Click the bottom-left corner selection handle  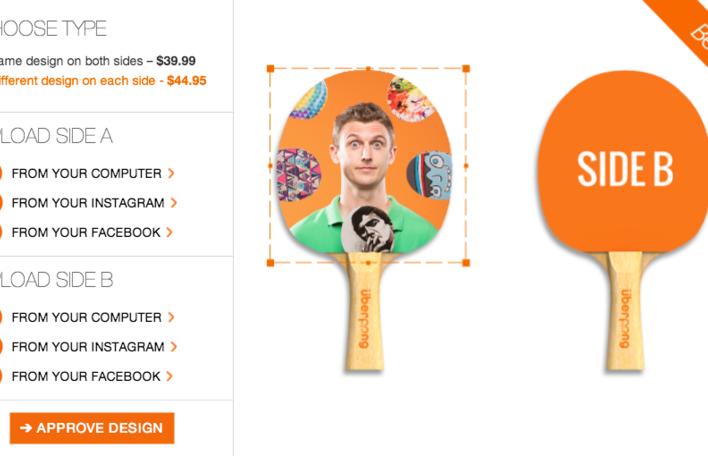(x=270, y=263)
